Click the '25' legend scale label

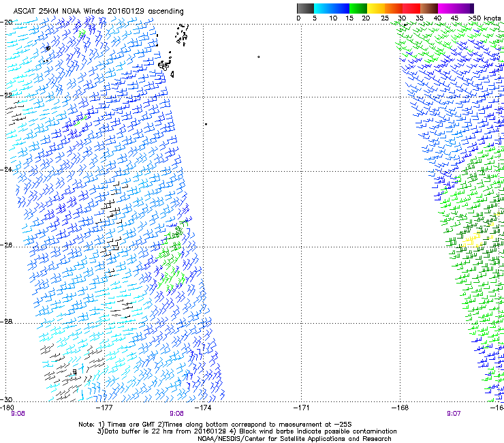[x=385, y=18]
